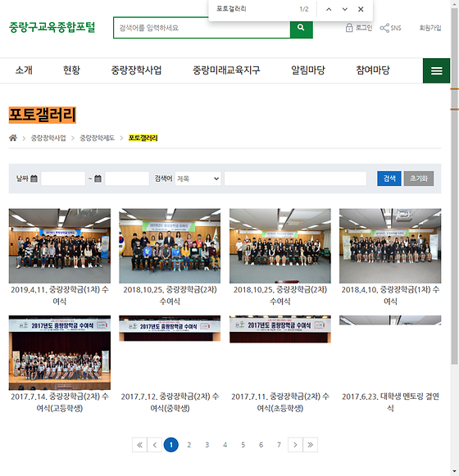Viewport: 459px width, 476px height.
Task: Click breadcrumb link 중랑장학사업
Action: pyautogui.click(x=48, y=138)
